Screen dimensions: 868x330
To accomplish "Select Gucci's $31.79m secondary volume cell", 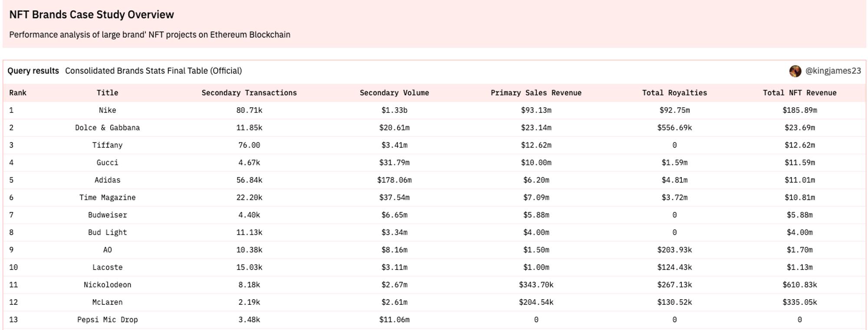I will tap(394, 163).
